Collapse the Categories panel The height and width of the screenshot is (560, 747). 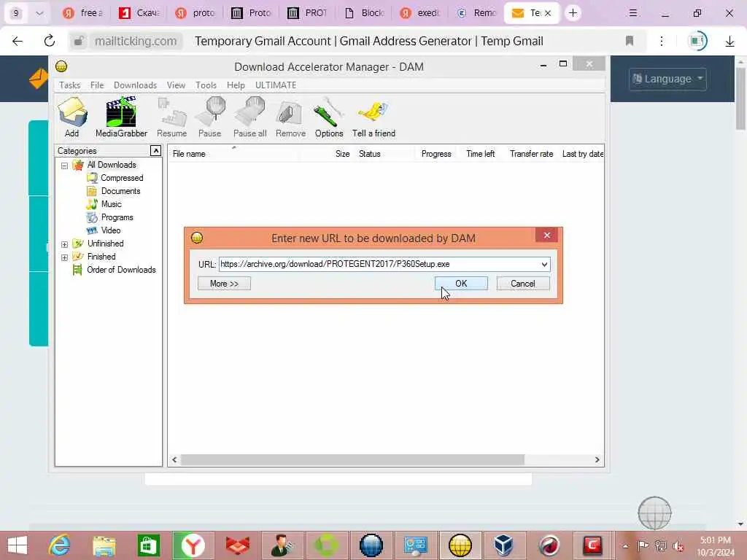pyautogui.click(x=155, y=150)
